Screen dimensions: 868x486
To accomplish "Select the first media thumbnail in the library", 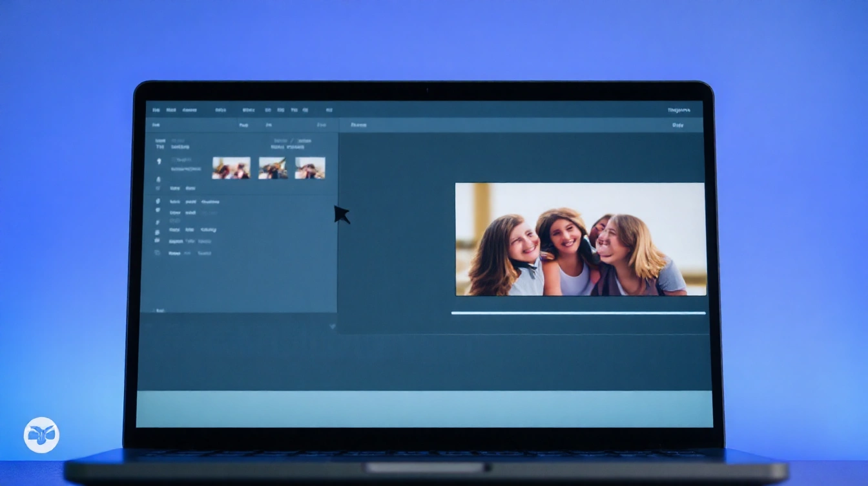I will pyautogui.click(x=231, y=168).
